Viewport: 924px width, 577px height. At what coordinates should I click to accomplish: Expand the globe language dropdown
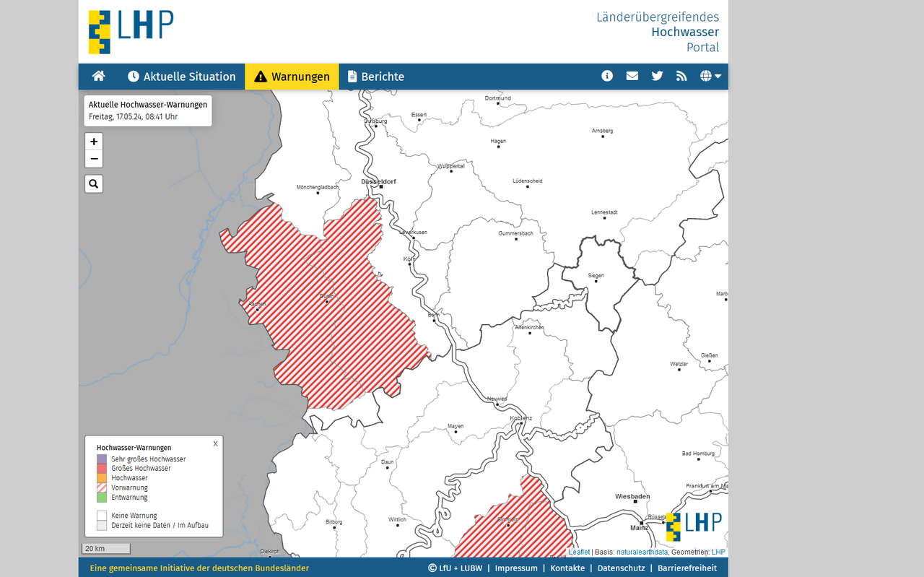[710, 76]
